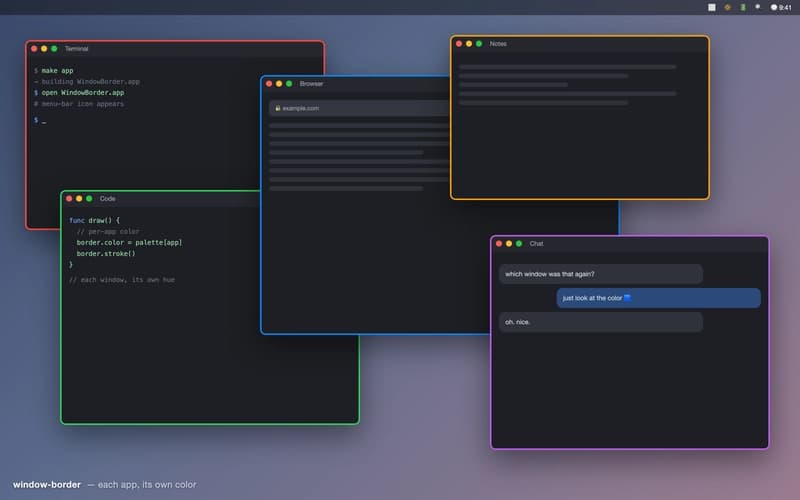The height and width of the screenshot is (500, 800).
Task: Click the lock icon beside example.com
Action: pos(278,108)
